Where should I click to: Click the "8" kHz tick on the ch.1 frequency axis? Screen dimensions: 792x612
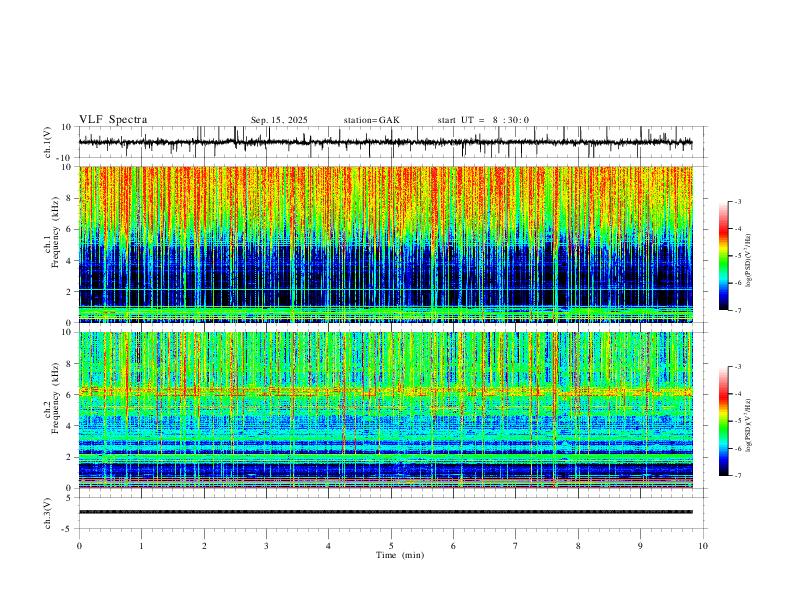point(70,198)
